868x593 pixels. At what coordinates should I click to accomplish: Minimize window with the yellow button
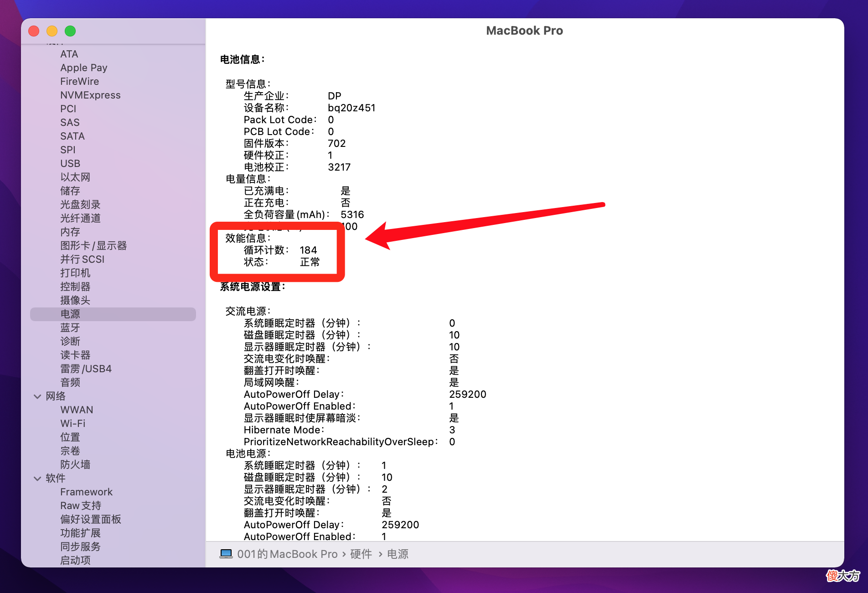pyautogui.click(x=52, y=31)
